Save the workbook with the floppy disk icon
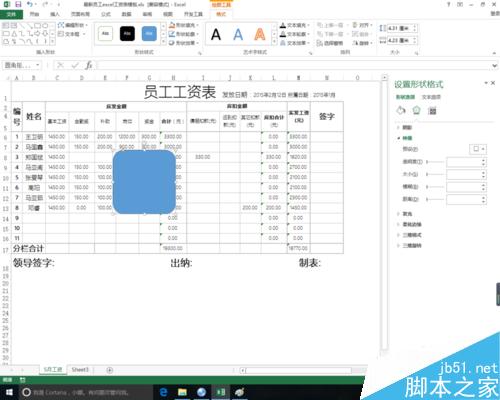Viewport: 500px width, 400px height. (19, 4)
